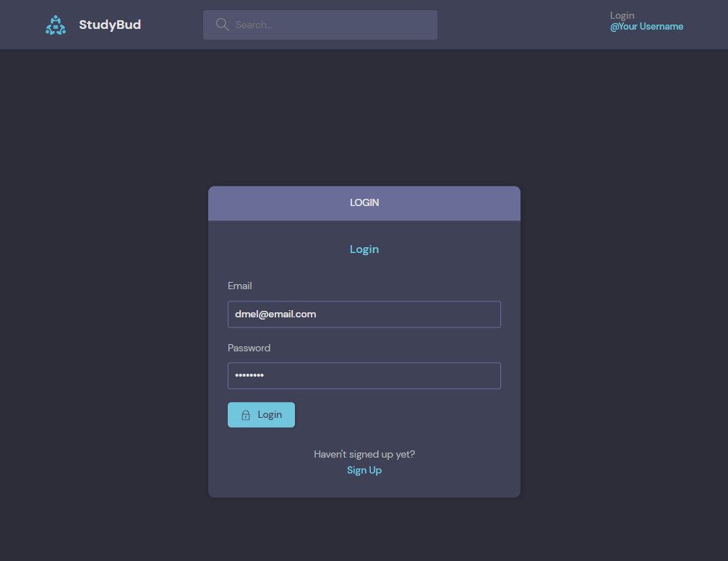Click the Email field label
Viewport: 728px width, 561px height.
tap(239, 286)
